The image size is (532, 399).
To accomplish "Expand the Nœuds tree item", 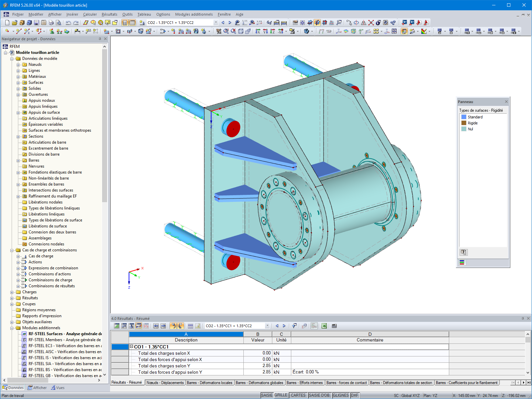I will [19, 65].
